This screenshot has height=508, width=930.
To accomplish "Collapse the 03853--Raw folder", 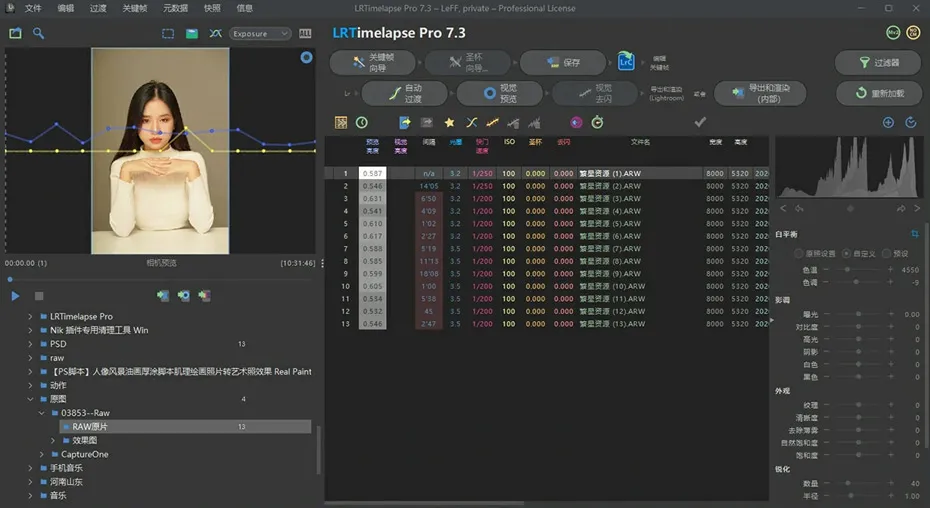I will 43,413.
